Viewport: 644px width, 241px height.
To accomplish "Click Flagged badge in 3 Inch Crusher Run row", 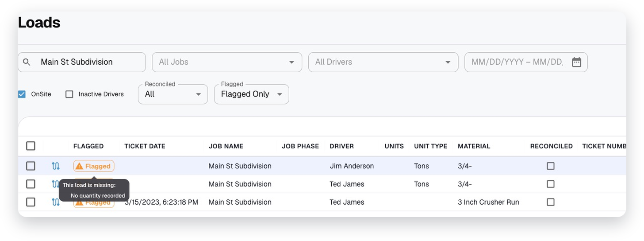I will click(x=94, y=203).
